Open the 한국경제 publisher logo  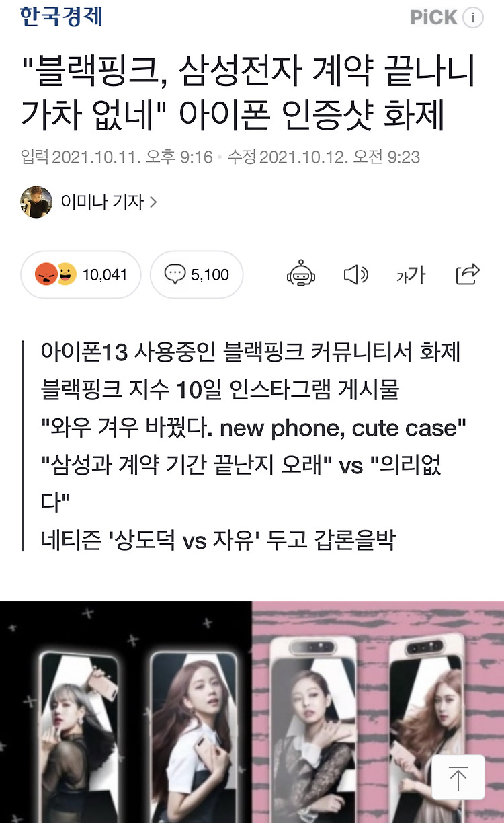point(61,16)
